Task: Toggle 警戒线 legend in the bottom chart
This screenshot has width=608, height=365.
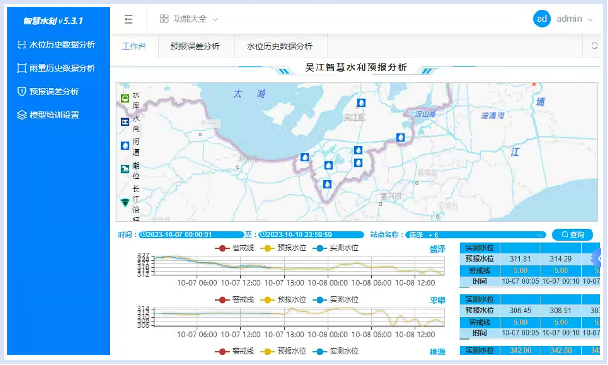Action: 235,351
